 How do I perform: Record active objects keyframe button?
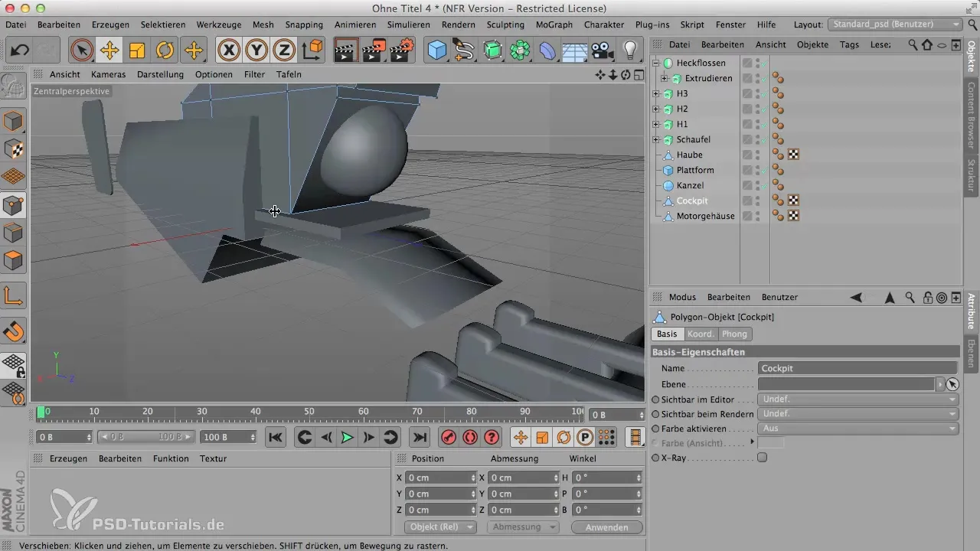(449, 437)
